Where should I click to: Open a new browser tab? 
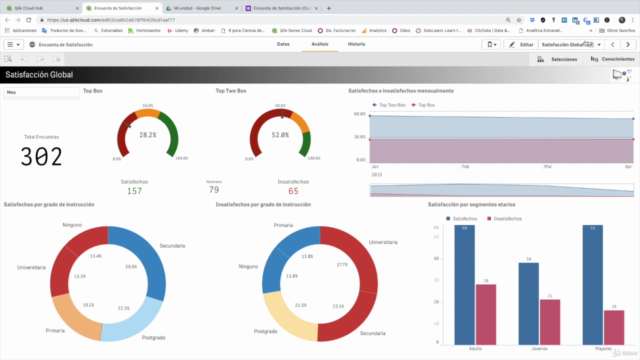[329, 8]
